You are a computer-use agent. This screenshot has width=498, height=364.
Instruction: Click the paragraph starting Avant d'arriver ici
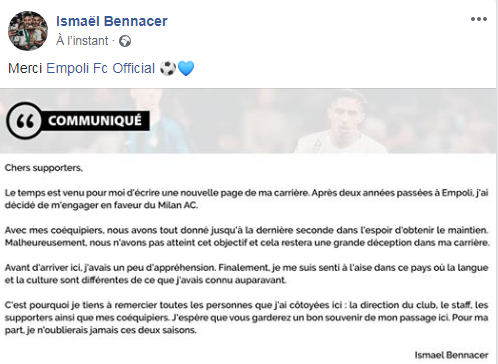(x=246, y=274)
